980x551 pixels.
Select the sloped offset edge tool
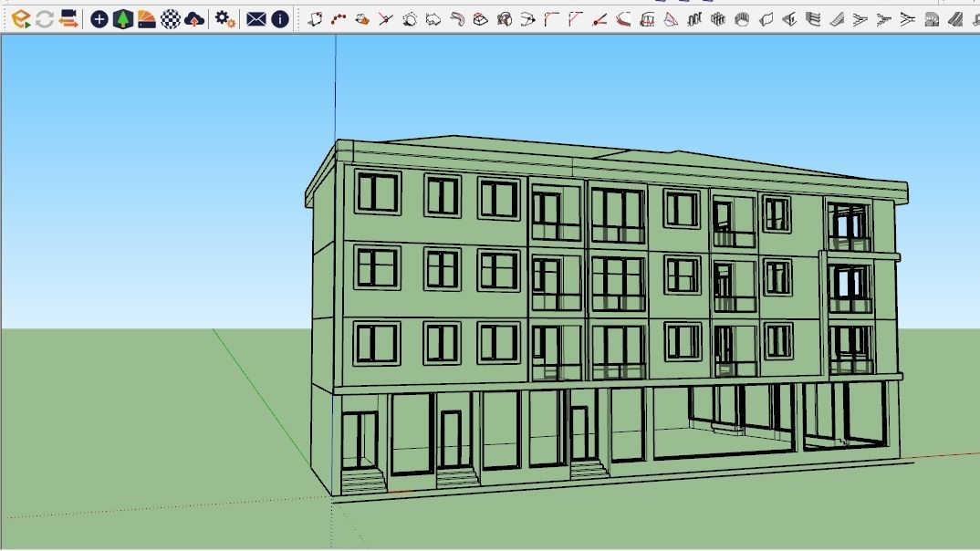pos(622,20)
